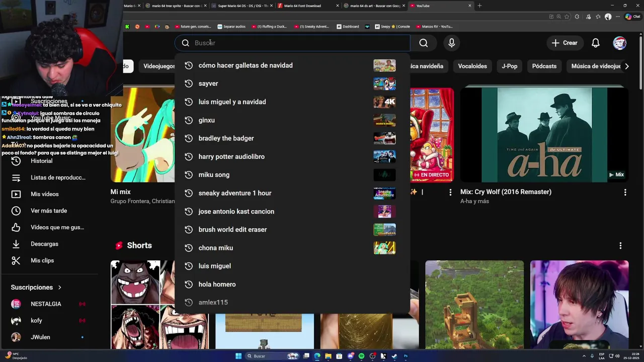This screenshot has height=362, width=644.
Task: Focus the Buscar search field
Action: click(292, 43)
